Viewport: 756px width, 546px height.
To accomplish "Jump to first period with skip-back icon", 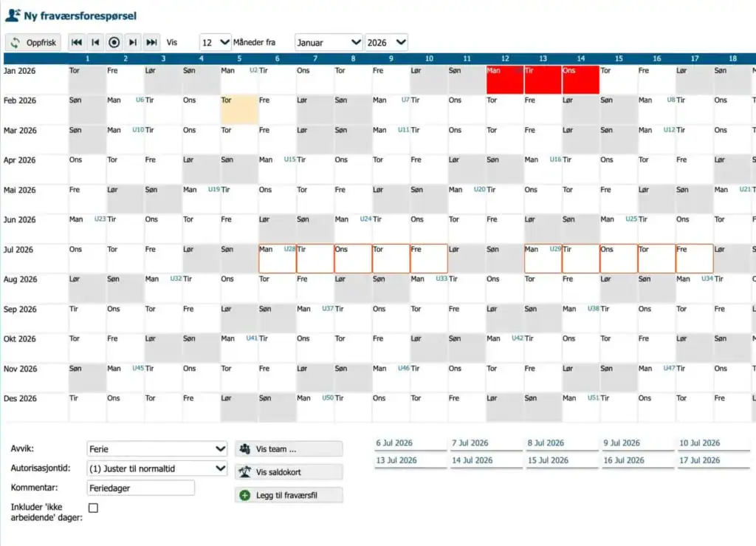I will pos(76,42).
